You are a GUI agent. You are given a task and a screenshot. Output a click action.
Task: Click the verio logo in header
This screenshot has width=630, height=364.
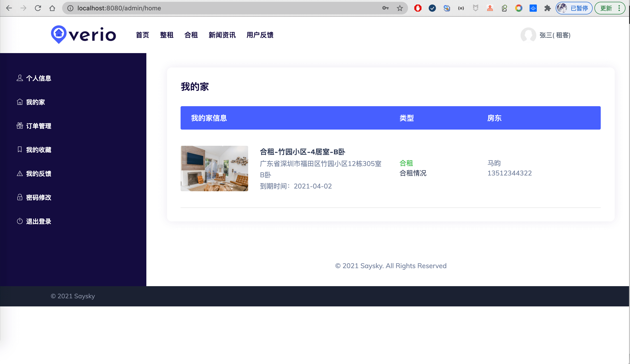[84, 35]
